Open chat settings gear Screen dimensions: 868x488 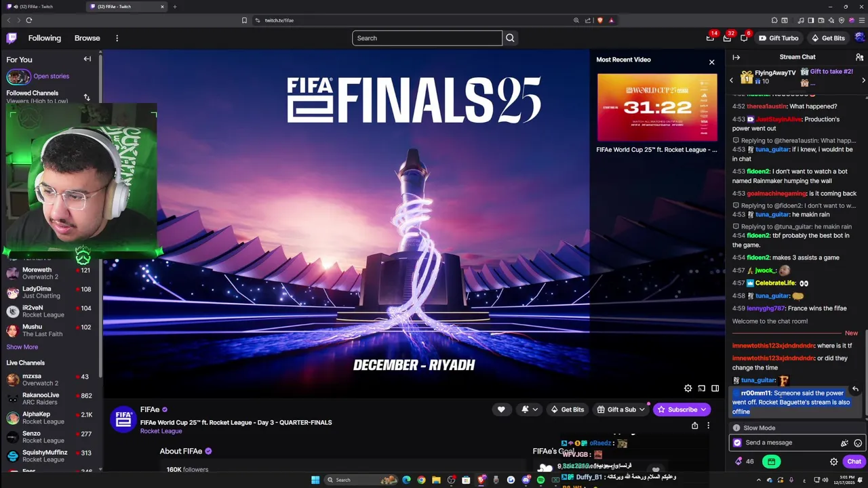pos(833,462)
